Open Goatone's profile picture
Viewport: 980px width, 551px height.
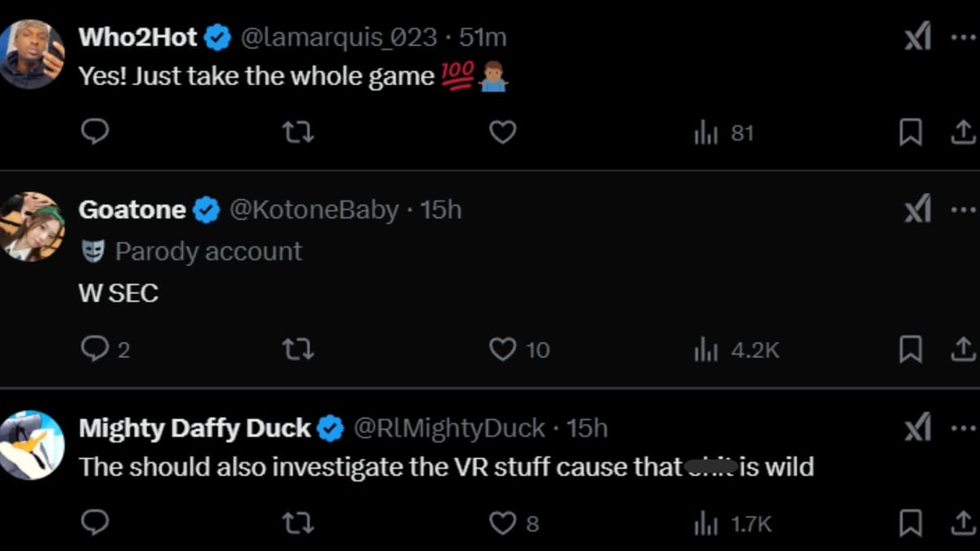coord(32,227)
